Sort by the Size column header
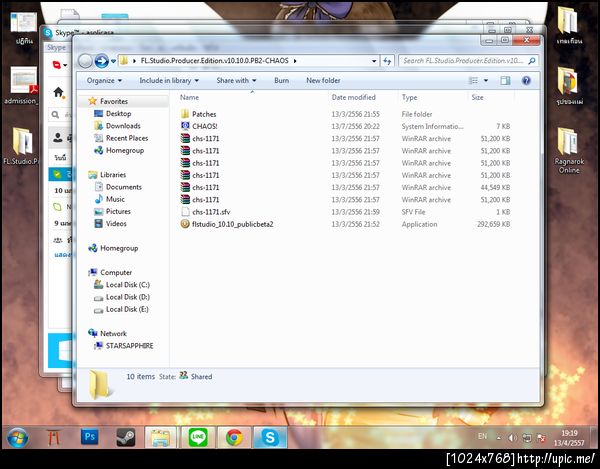The height and width of the screenshot is (469, 600). coord(477,97)
